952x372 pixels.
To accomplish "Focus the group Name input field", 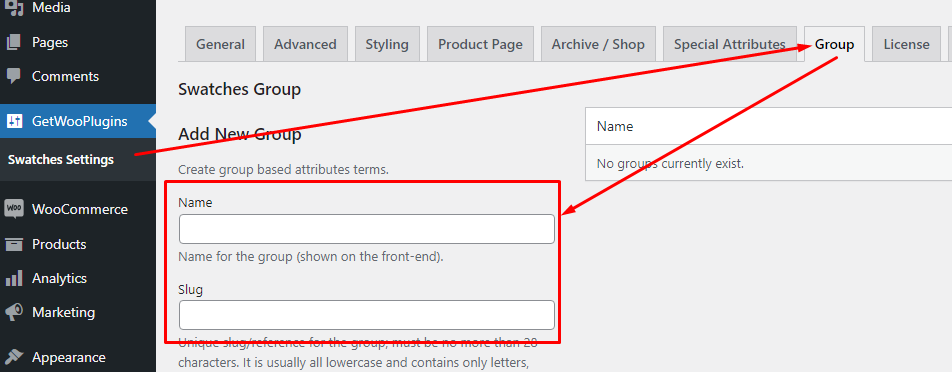I will 367,229.
